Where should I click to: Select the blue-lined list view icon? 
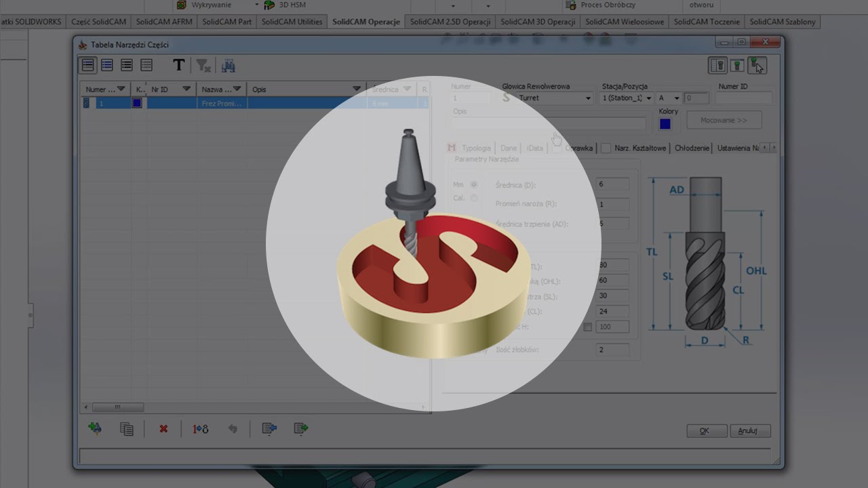click(107, 65)
